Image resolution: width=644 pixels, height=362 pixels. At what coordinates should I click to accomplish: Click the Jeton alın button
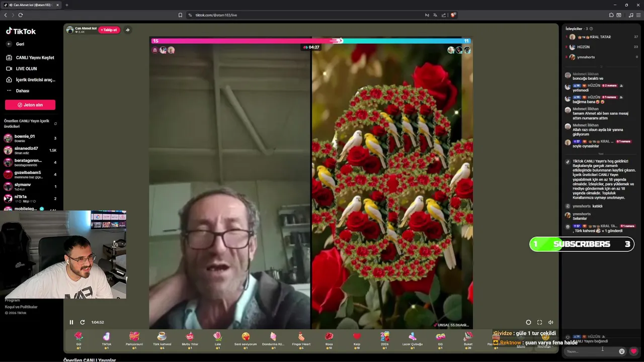click(30, 105)
